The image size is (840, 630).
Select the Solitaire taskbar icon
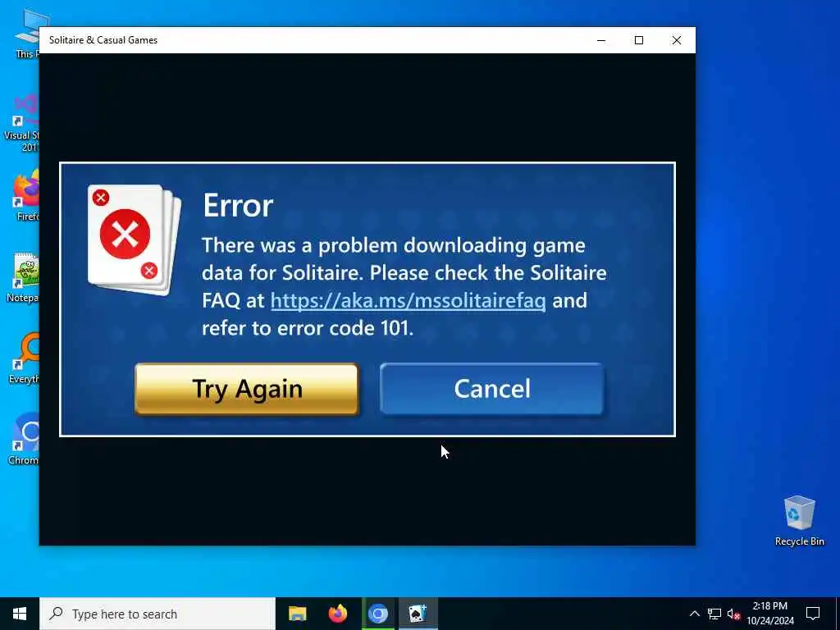(x=418, y=614)
